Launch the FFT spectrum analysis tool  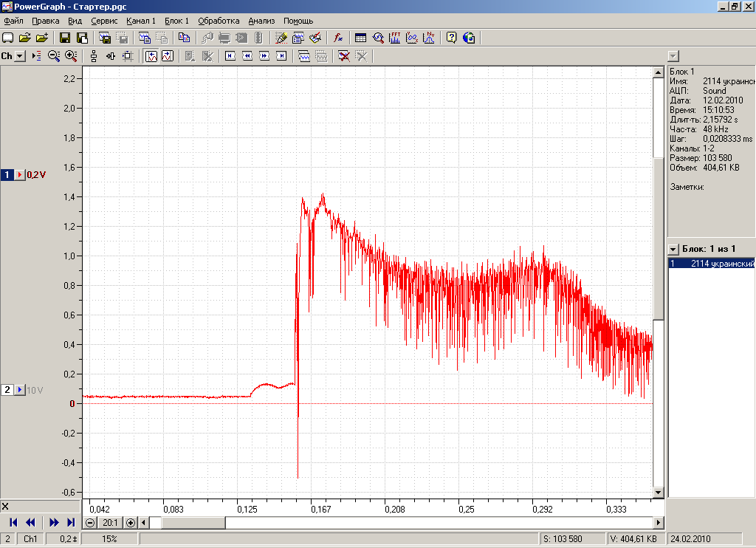(x=395, y=38)
